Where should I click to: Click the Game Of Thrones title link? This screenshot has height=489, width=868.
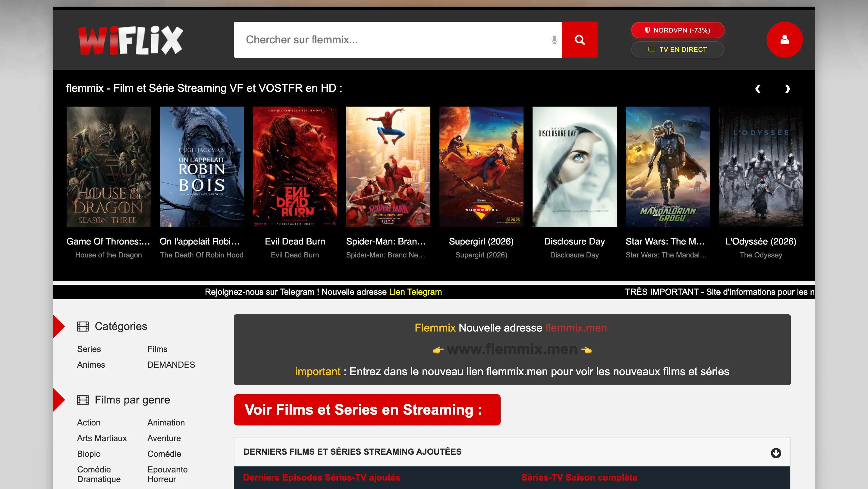[x=108, y=241]
